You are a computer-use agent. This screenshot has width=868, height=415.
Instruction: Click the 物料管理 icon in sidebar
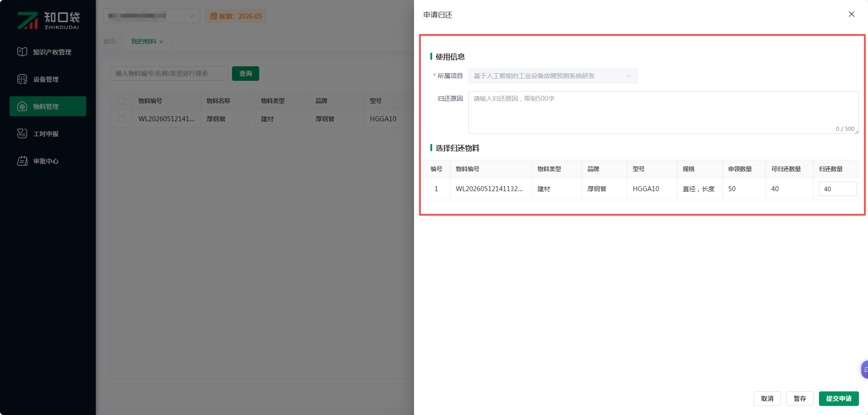22,106
